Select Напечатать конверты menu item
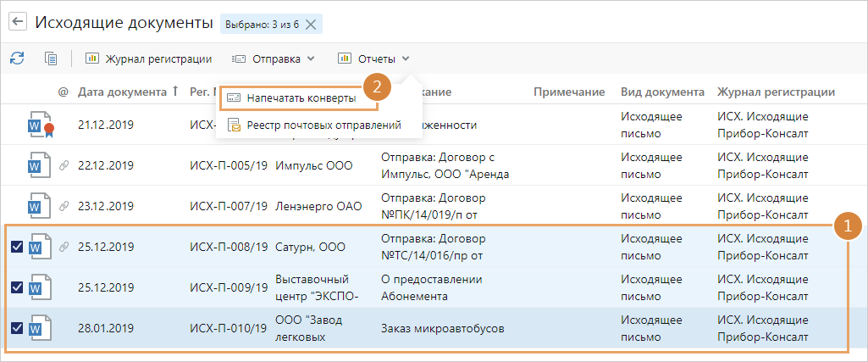This screenshot has height=362, width=868. tap(300, 97)
